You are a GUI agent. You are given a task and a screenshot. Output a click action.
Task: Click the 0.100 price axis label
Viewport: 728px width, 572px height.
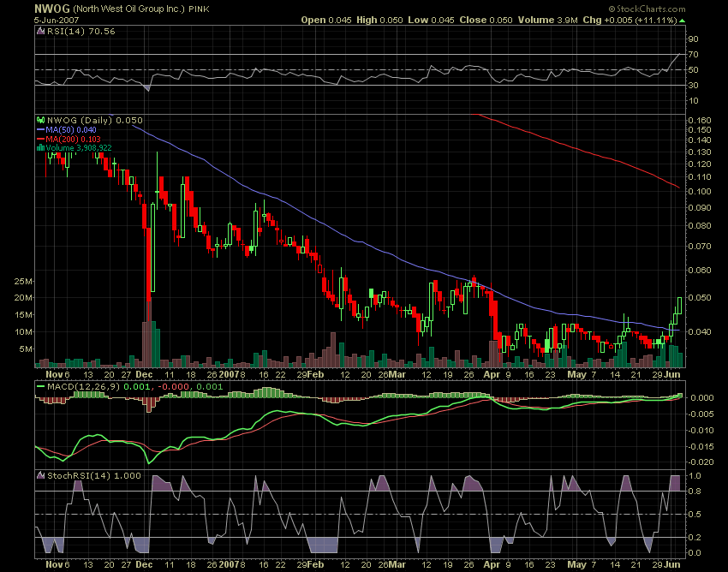700,191
